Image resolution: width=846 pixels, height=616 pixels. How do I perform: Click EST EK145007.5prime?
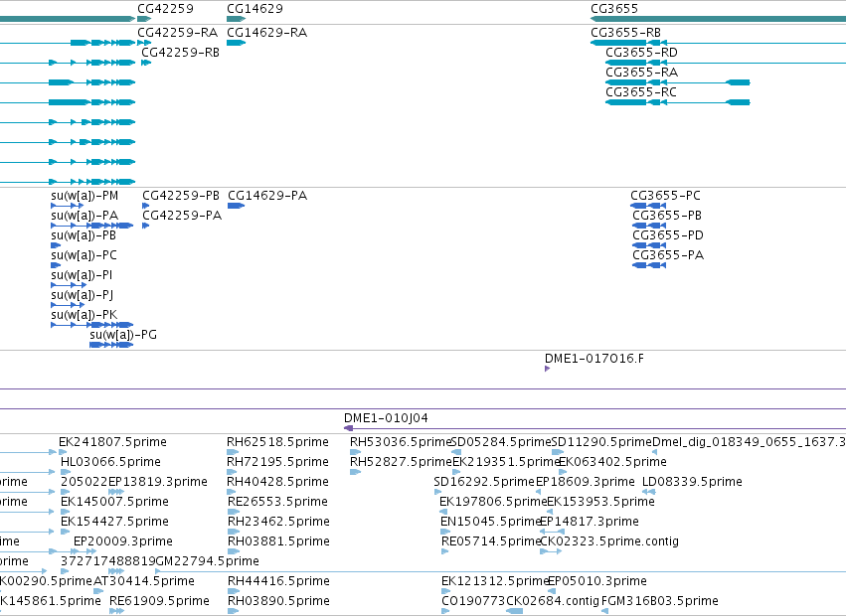click(114, 502)
